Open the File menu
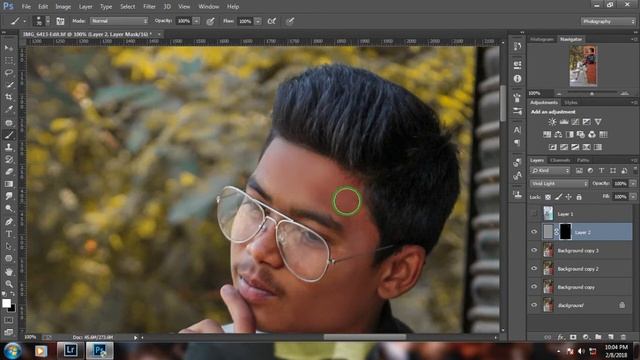This screenshot has height=360, width=640. [26, 7]
